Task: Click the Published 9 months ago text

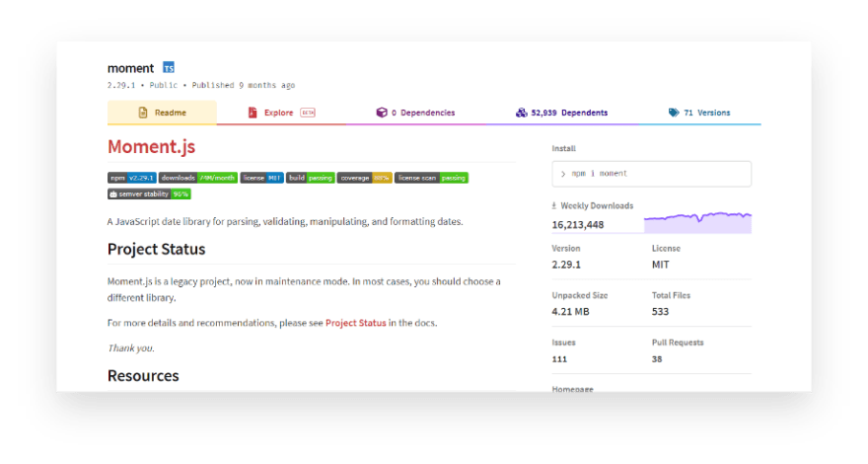Action: coord(244,85)
